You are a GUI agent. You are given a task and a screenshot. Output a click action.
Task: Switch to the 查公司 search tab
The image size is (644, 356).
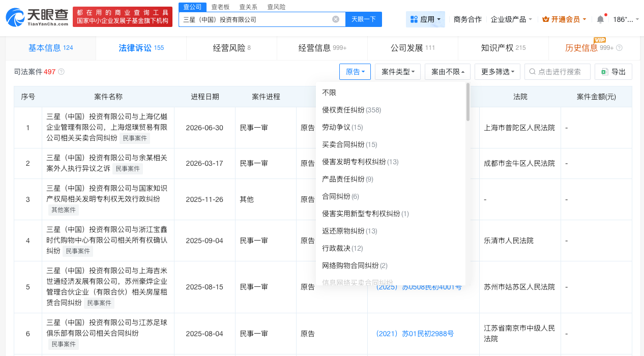[192, 7]
